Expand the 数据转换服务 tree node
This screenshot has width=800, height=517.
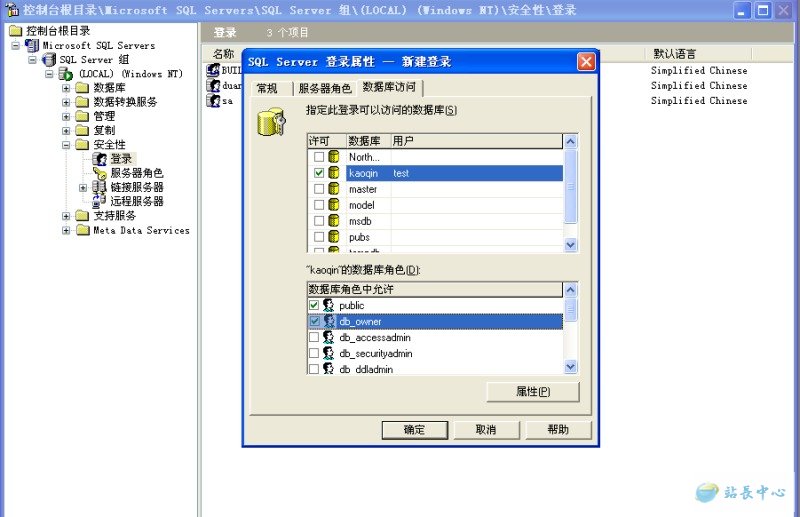pos(66,102)
